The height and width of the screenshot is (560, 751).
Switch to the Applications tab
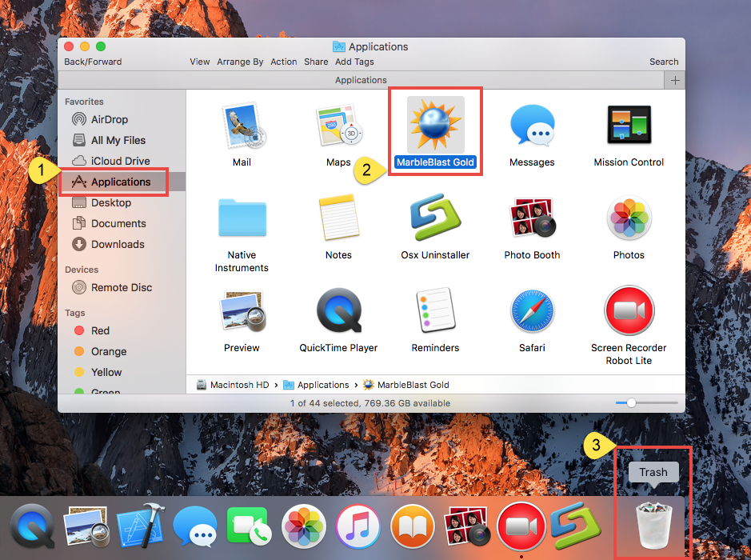pyautogui.click(x=360, y=80)
